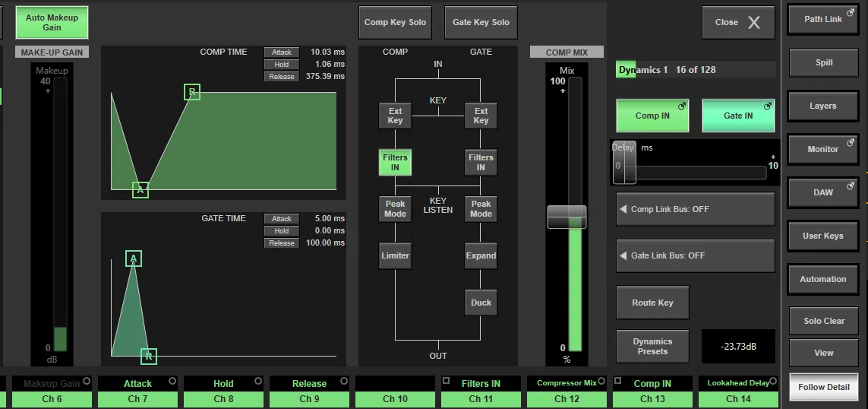
Task: Select the compressor release handle R
Action: (192, 92)
